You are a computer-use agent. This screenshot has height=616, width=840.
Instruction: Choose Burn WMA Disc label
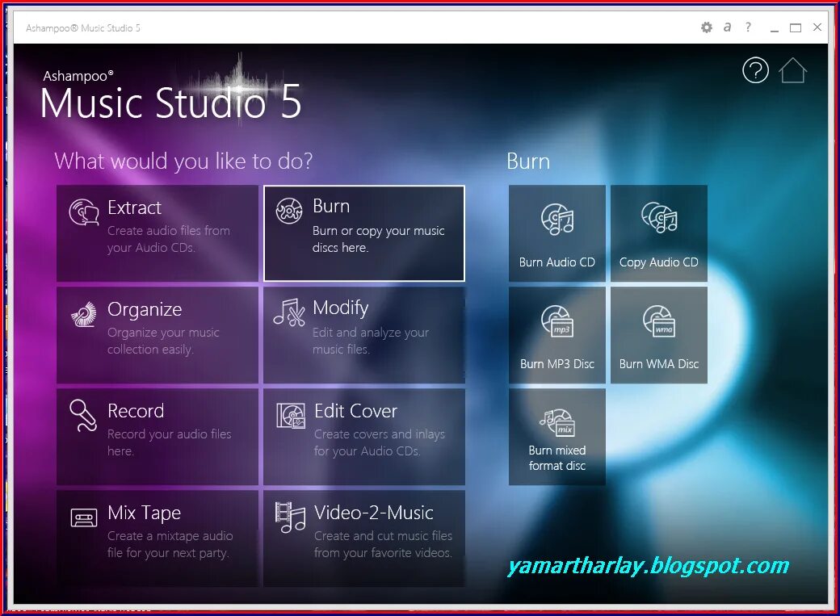click(x=659, y=364)
